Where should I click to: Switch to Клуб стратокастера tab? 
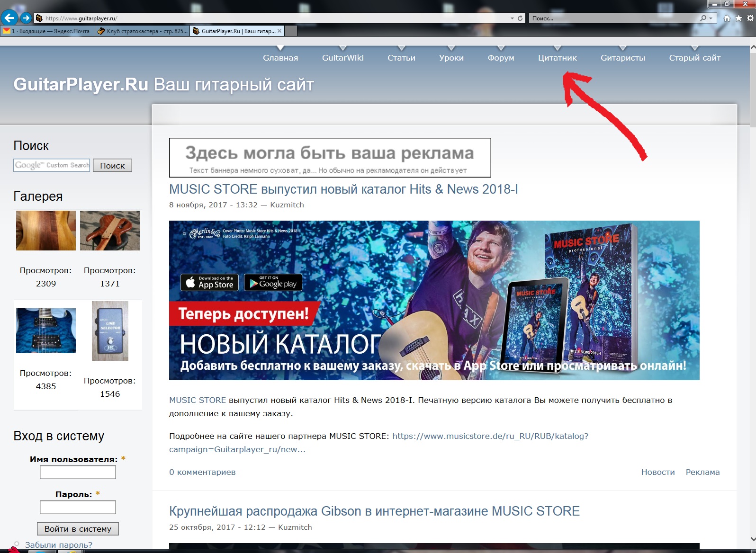[x=142, y=31]
